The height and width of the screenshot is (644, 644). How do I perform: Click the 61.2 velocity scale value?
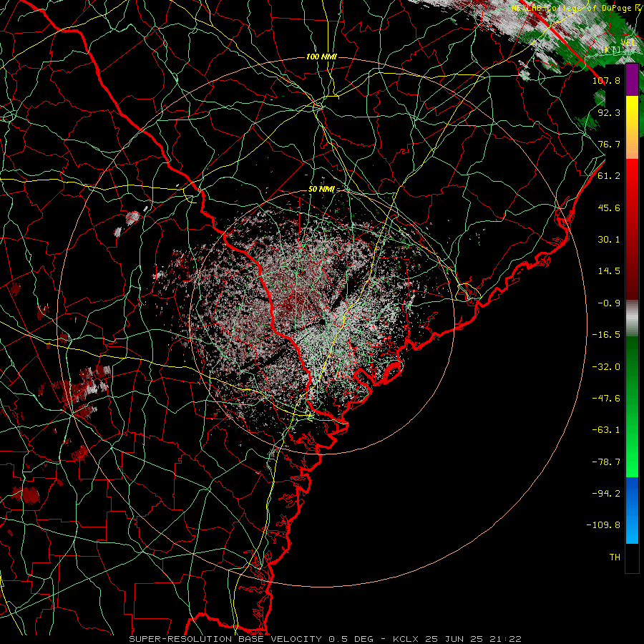tap(609, 176)
